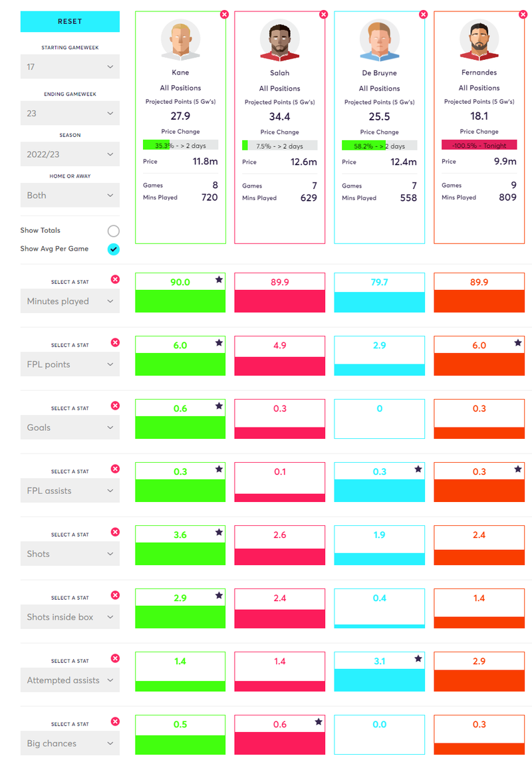Remove Salah's player card
The height and width of the screenshot is (768, 532).
[324, 14]
